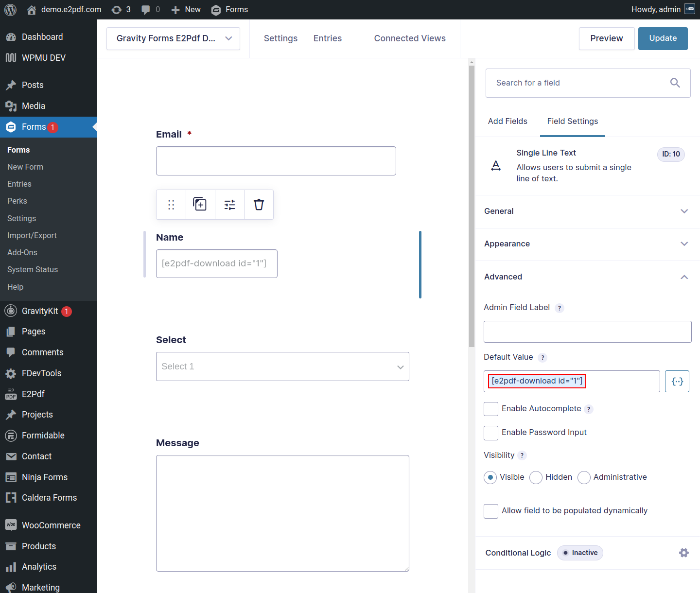
Task: Tick Enable Password Input checkbox
Action: [491, 433]
